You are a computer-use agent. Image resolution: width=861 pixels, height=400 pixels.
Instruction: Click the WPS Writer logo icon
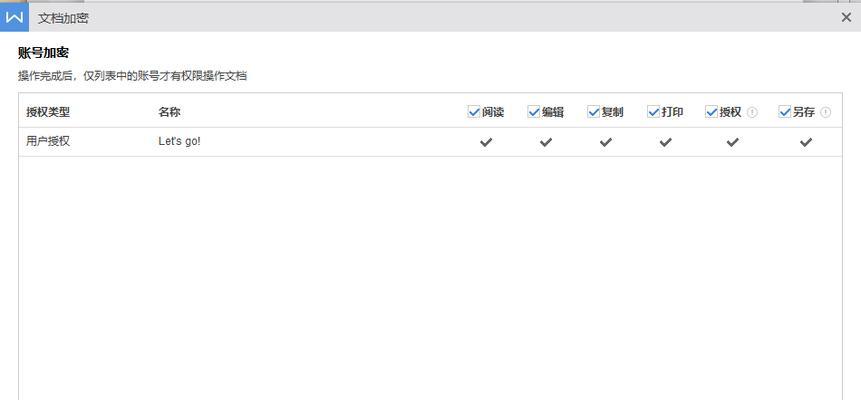(14, 17)
